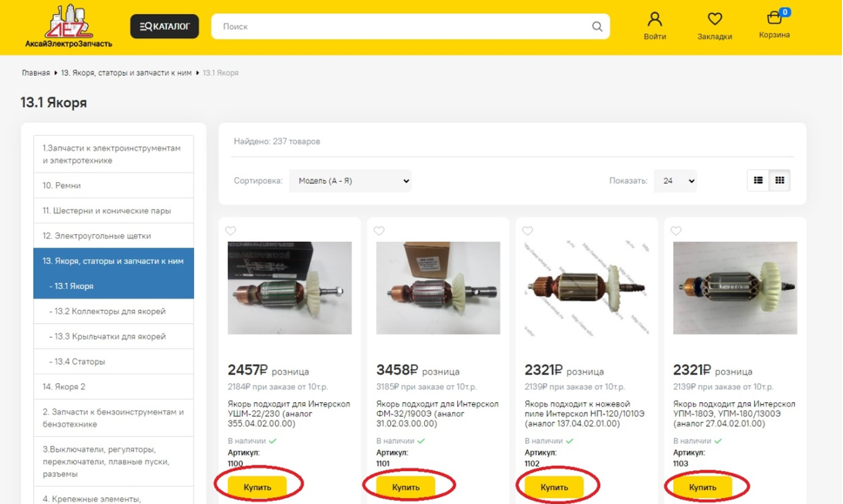This screenshot has height=504, width=843.
Task: Click the Найдено: 237 товаров text
Action: point(277,141)
